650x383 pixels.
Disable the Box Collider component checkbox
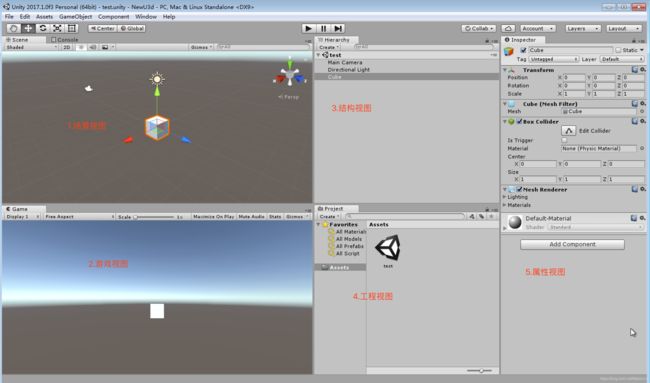point(519,121)
